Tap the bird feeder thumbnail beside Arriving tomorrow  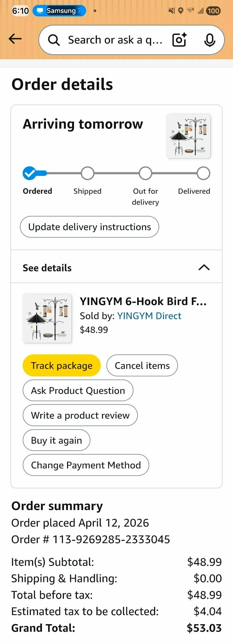pyautogui.click(x=188, y=136)
